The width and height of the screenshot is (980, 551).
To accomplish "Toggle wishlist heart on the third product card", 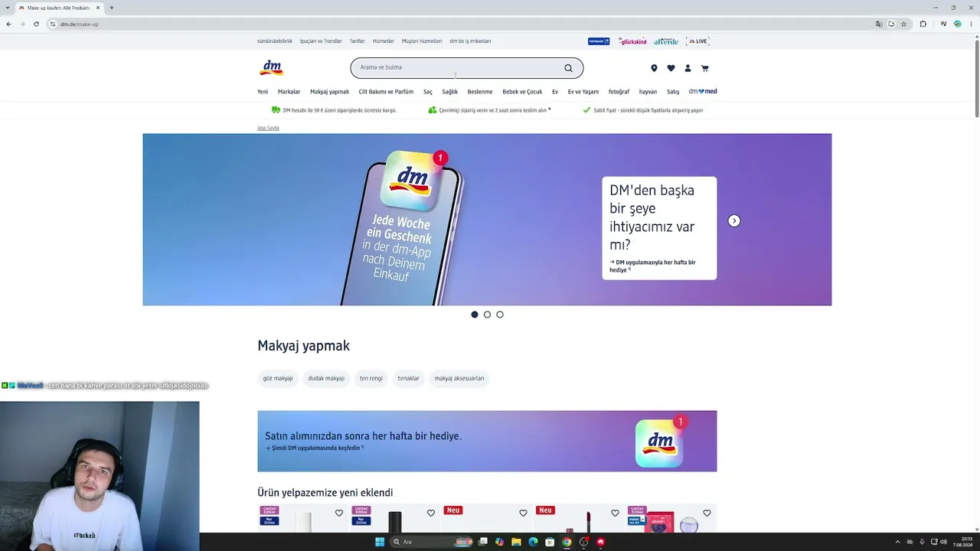I will click(x=523, y=513).
